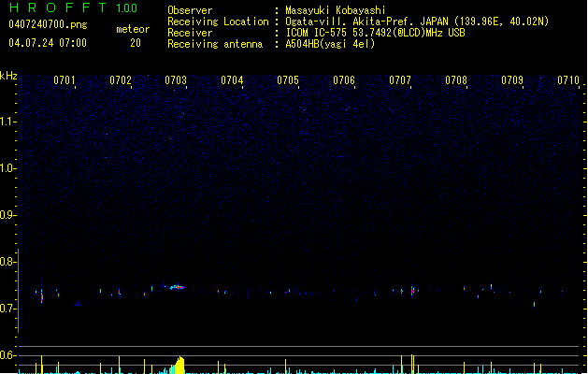Click the 'Observer' label
Screen dimensions: 588x374
pyautogui.click(x=190, y=10)
